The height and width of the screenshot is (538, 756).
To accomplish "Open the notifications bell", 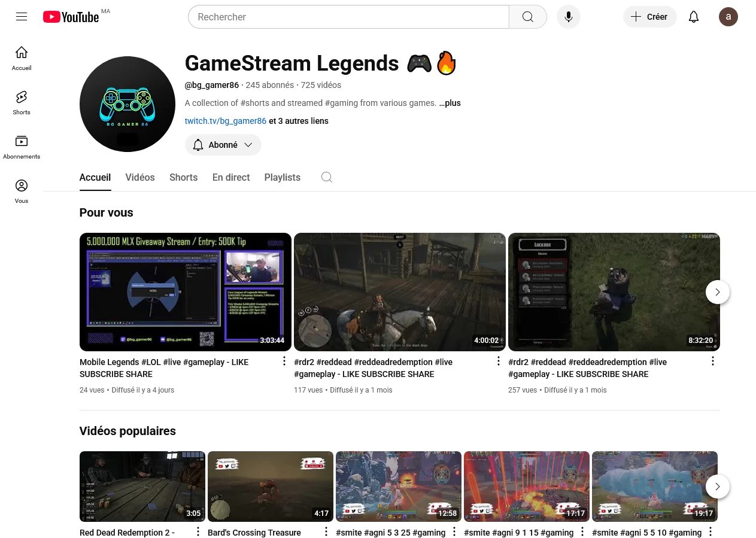I will click(694, 17).
